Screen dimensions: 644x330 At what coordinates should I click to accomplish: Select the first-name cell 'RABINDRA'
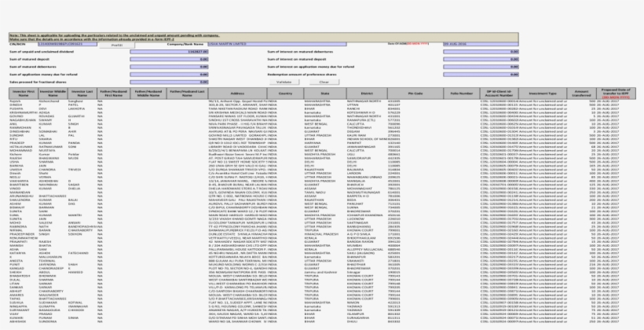click(x=24, y=226)
